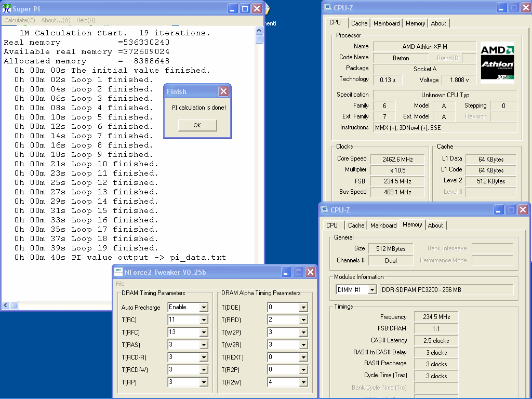Click the Voltage value 1.808 v
This screenshot has height=399, width=532.
tap(459, 79)
